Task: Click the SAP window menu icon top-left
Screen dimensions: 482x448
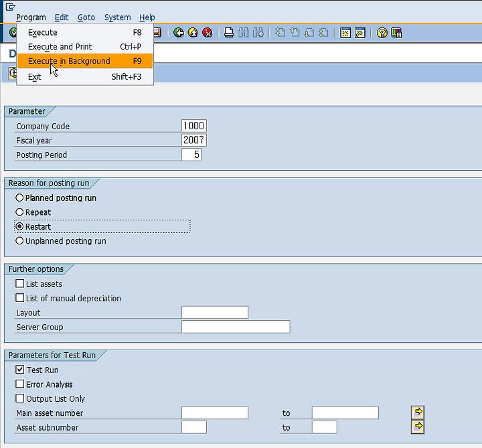Action: 11,7
